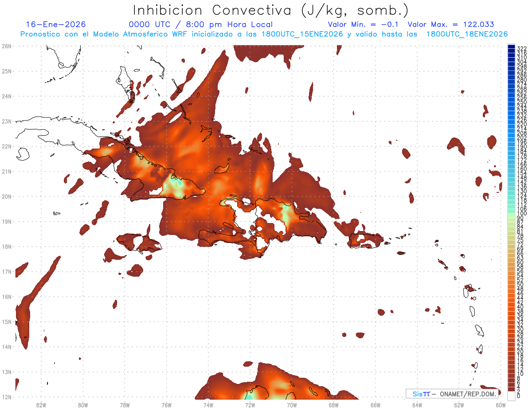Click the 19N latitude axis label
This screenshot has width=532, height=411.
click(7, 221)
